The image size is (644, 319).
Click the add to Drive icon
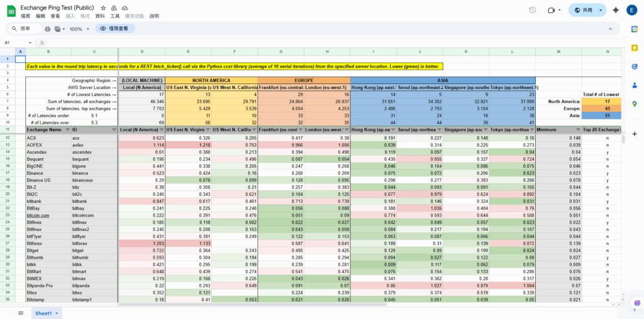pos(114,8)
